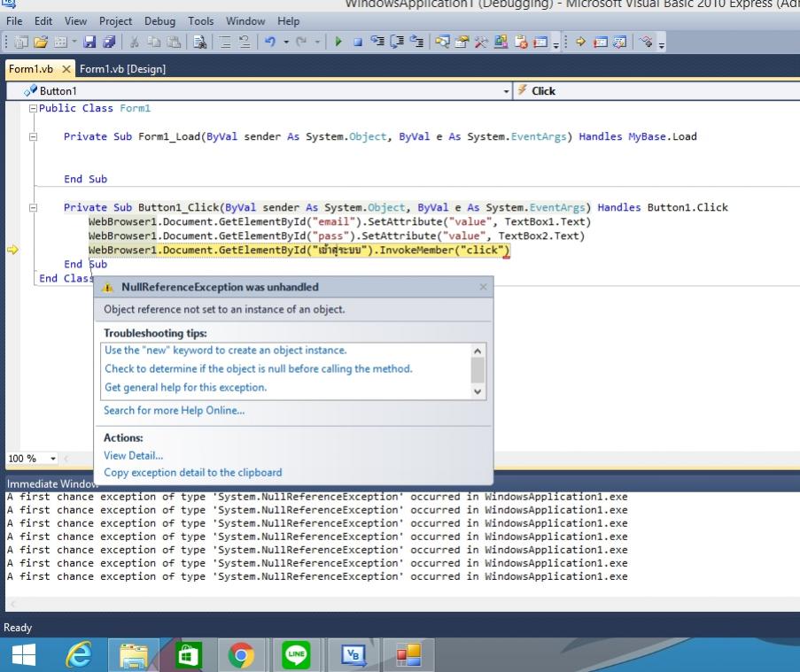This screenshot has height=672, width=800.
Task: Click the Open File folder icon
Action: 41,42
